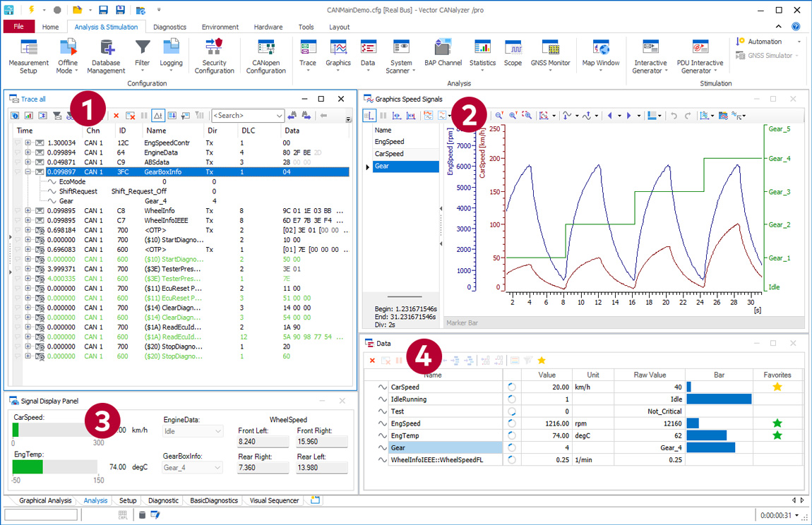
Task: Click zoom-in magnifier in Graphics toolbar
Action: click(513, 116)
